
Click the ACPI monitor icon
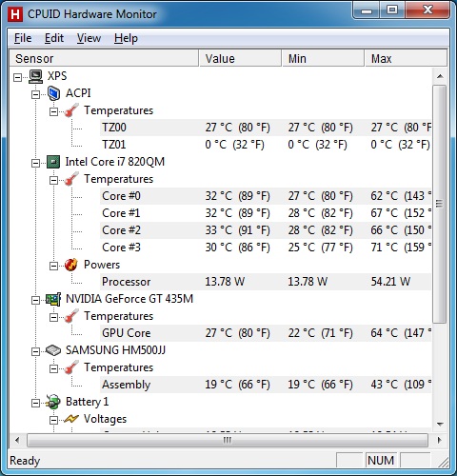click(53, 93)
